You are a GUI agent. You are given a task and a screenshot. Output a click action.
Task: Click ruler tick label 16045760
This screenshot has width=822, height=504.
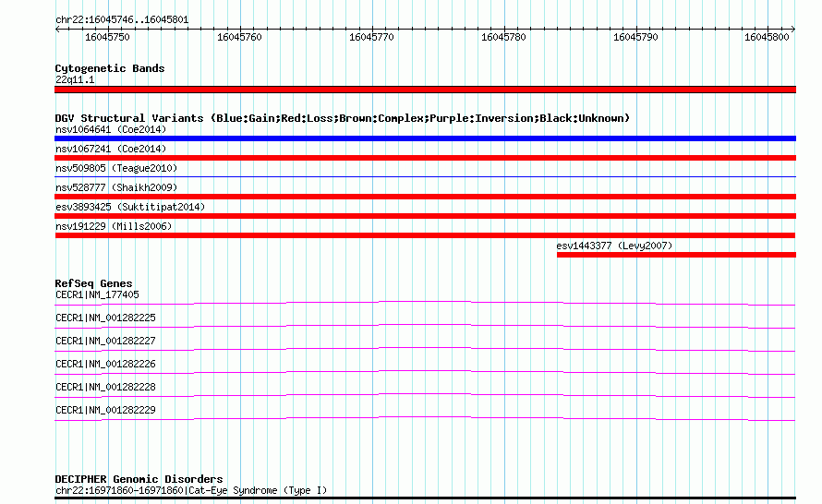point(239,37)
